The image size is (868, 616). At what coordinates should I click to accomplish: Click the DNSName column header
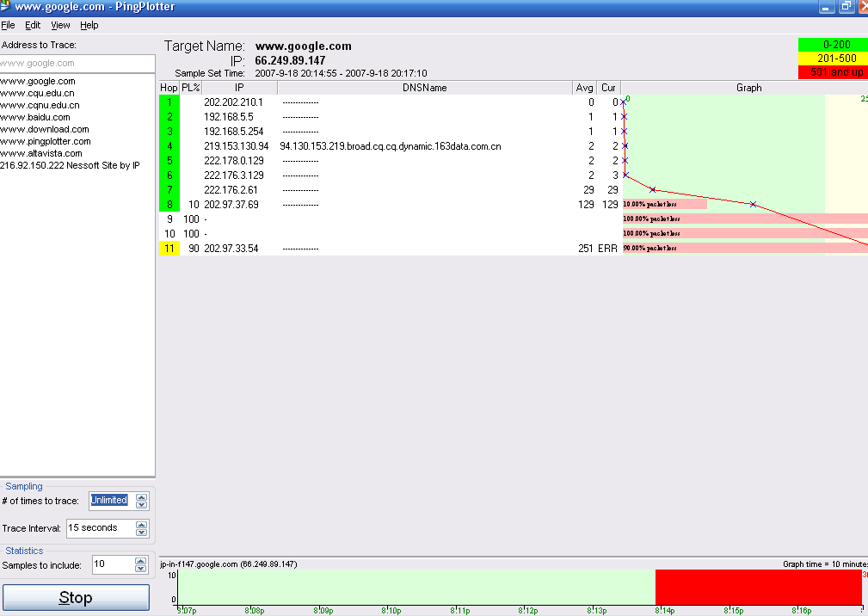coord(423,87)
